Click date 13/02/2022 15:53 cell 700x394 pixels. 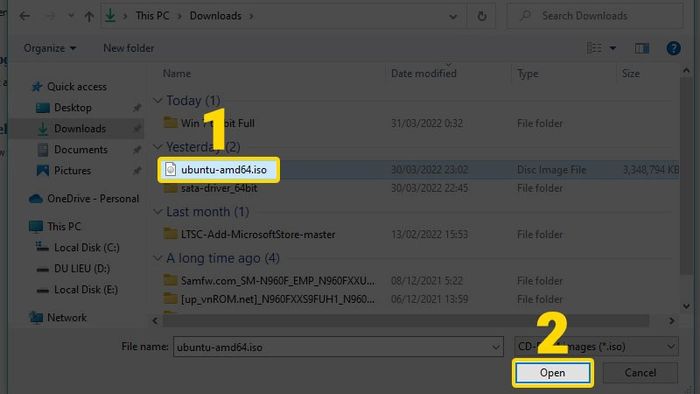pyautogui.click(x=429, y=235)
